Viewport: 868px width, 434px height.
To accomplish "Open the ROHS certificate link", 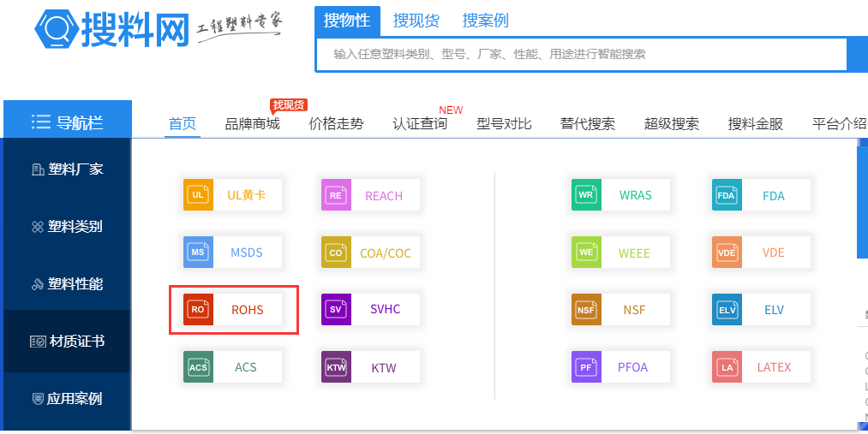I will click(x=247, y=310).
